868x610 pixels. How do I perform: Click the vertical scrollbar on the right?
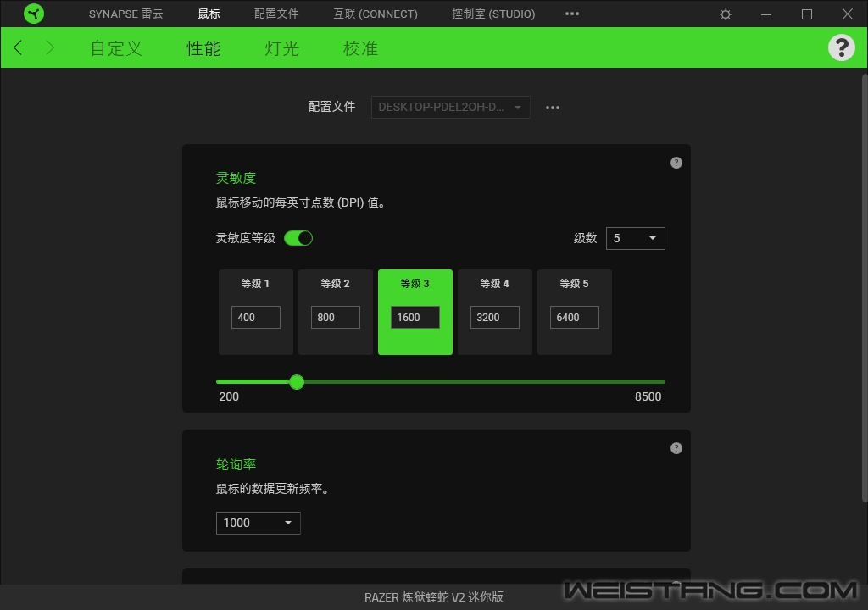pos(864,288)
